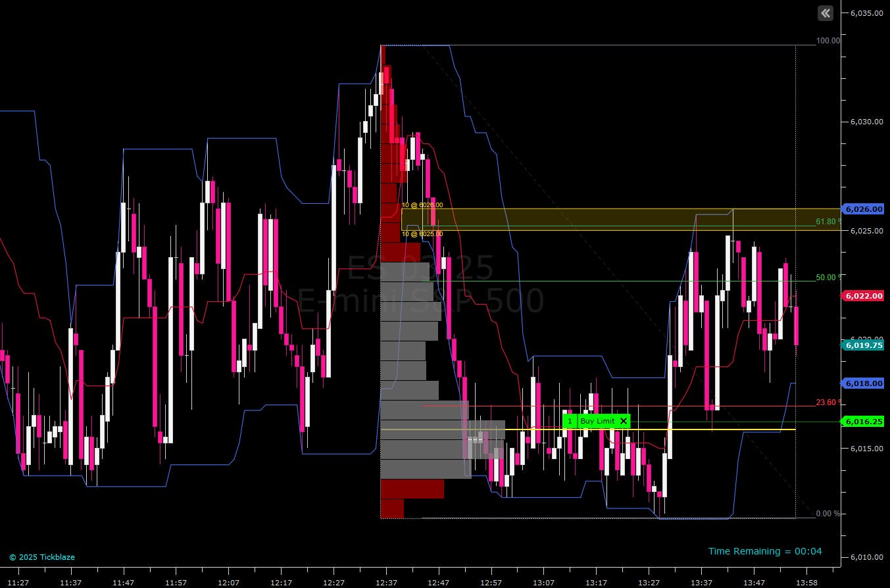Click the 12:57 time axis label

(491, 583)
